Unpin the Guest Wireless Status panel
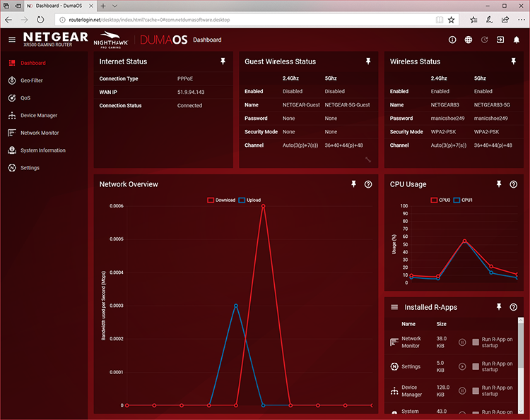530x420 pixels. 368,61
